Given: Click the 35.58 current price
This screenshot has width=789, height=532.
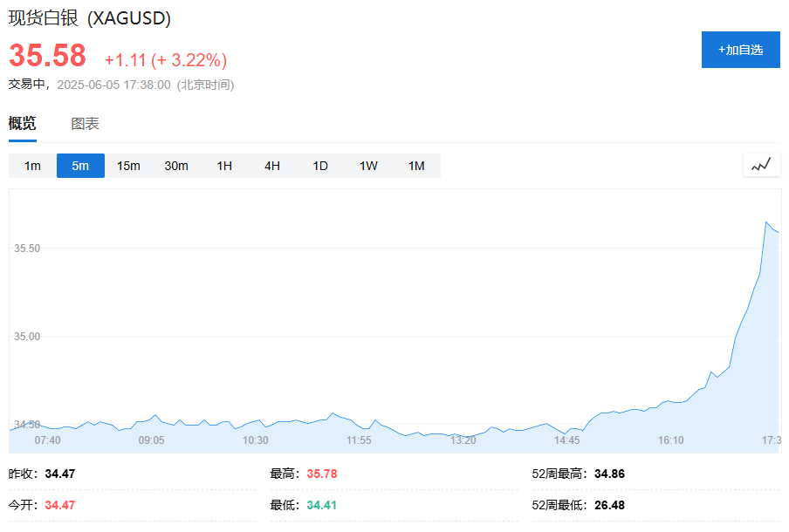Looking at the screenshot, I should (47, 55).
